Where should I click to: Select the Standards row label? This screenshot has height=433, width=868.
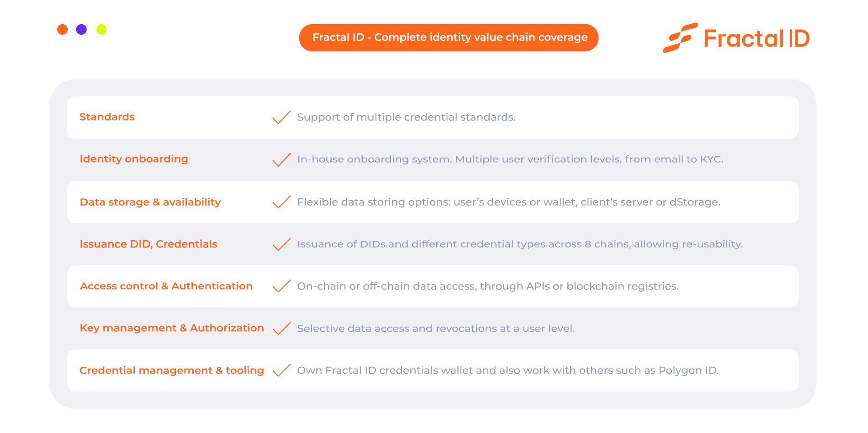click(x=107, y=117)
